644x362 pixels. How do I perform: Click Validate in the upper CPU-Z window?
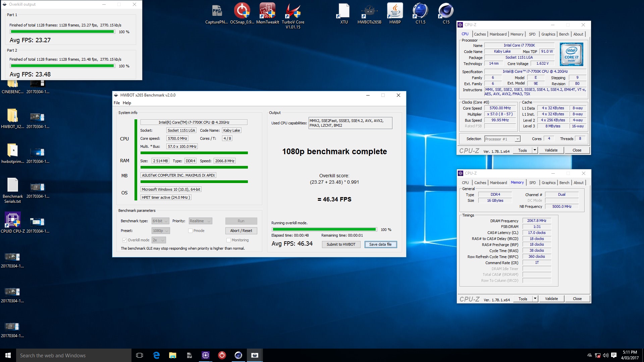point(551,150)
